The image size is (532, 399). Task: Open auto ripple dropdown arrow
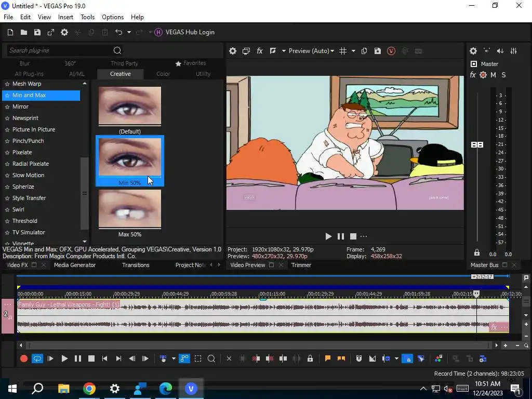click(396, 358)
